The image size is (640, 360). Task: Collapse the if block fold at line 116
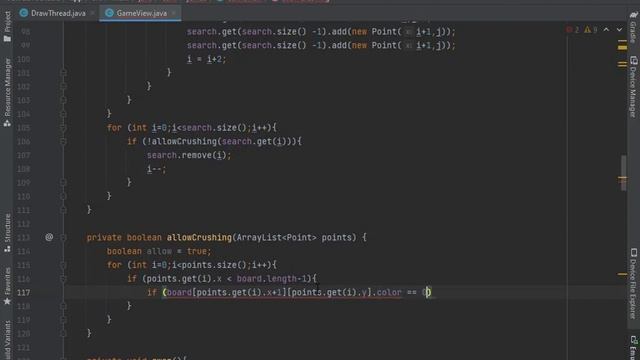63,279
